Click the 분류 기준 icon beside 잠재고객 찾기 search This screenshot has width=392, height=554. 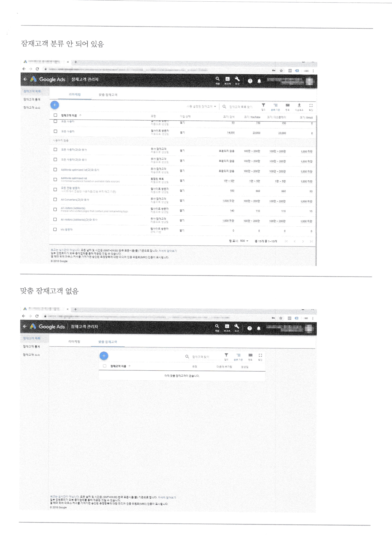(x=239, y=355)
